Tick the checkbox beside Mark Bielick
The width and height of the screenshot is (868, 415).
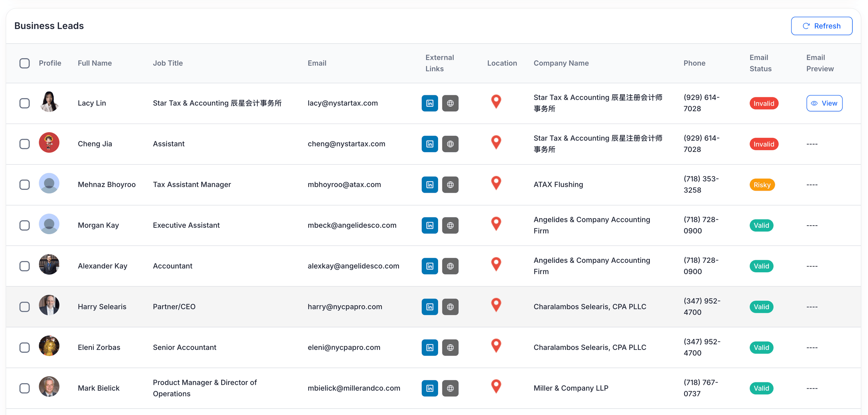[x=25, y=388]
